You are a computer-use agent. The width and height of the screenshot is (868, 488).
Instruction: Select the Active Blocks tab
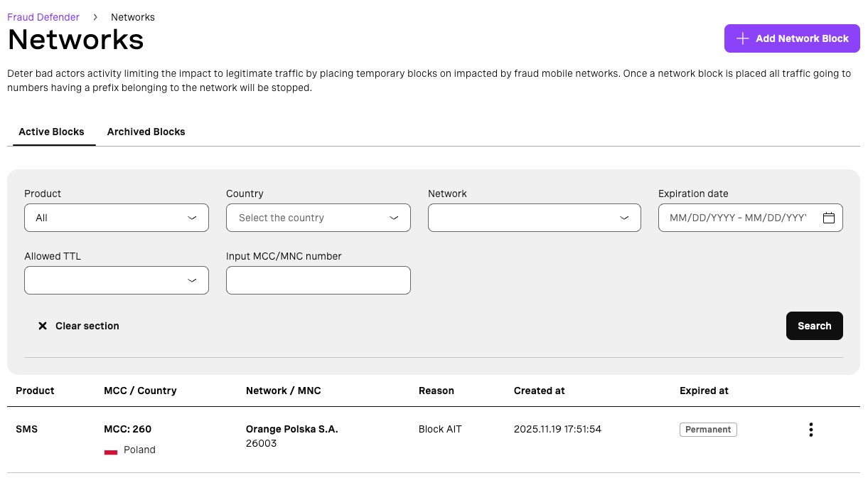click(51, 132)
